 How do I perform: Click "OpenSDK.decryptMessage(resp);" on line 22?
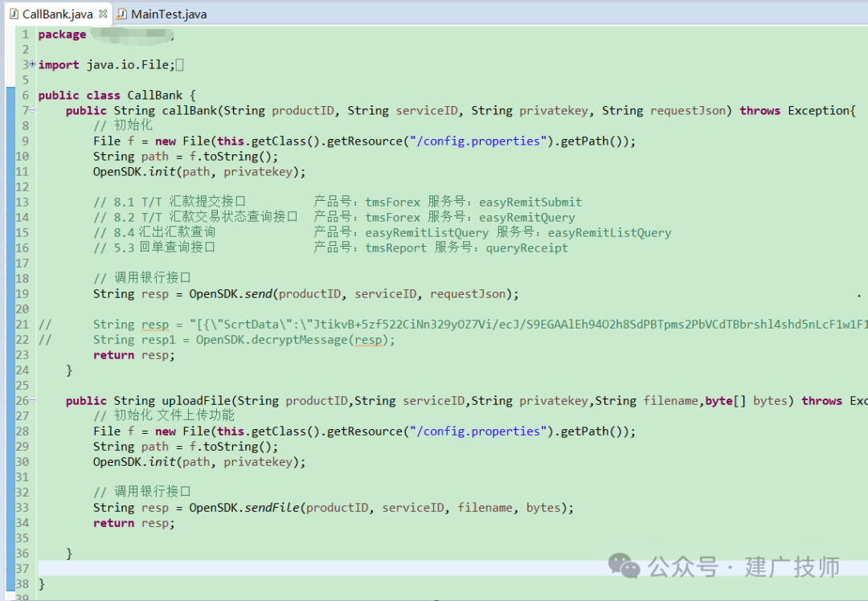click(296, 340)
